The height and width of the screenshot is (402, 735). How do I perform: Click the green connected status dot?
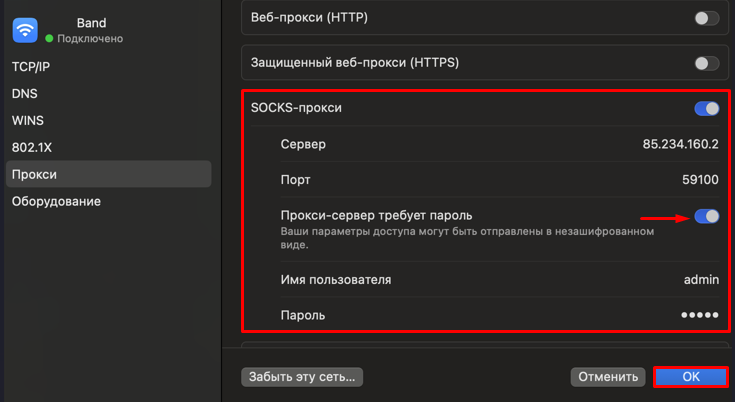pyautogui.click(x=49, y=38)
